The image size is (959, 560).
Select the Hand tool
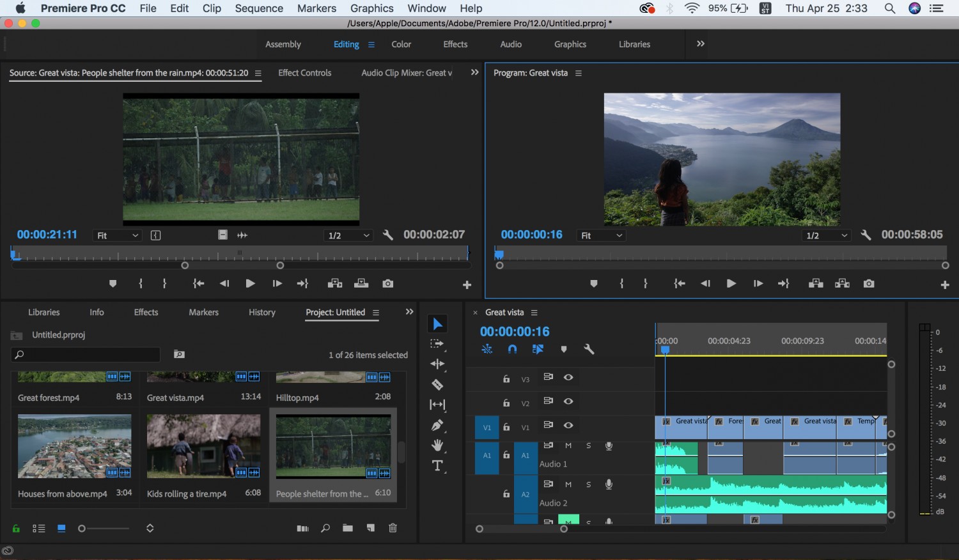pos(437,445)
